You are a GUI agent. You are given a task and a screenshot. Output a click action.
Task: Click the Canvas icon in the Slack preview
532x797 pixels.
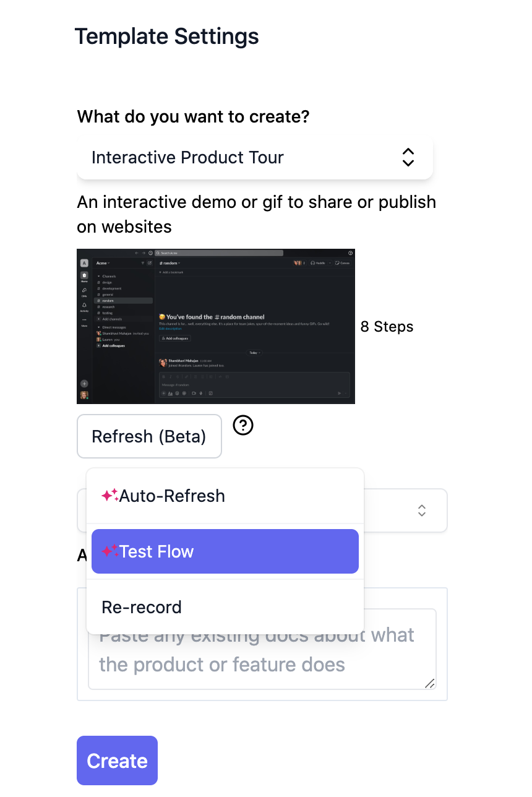click(x=338, y=263)
